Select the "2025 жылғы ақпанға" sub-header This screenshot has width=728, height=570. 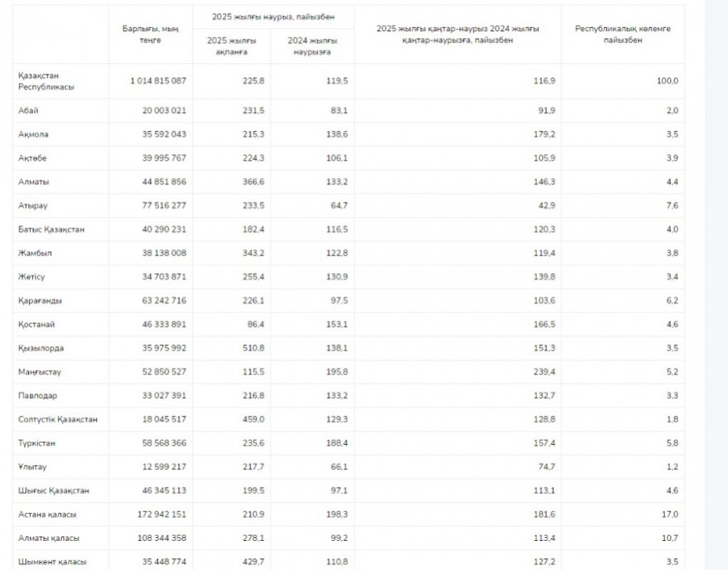pyautogui.click(x=232, y=47)
